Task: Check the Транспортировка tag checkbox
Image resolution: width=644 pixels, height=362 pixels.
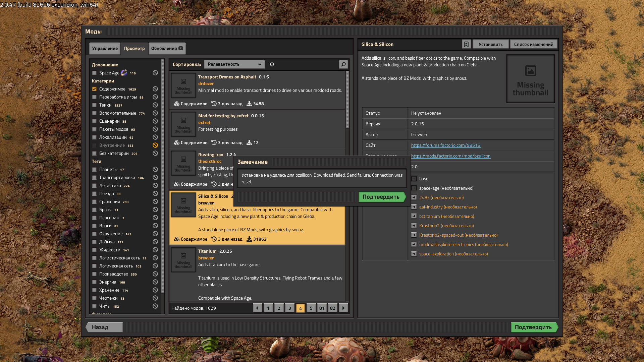Action: point(94,177)
